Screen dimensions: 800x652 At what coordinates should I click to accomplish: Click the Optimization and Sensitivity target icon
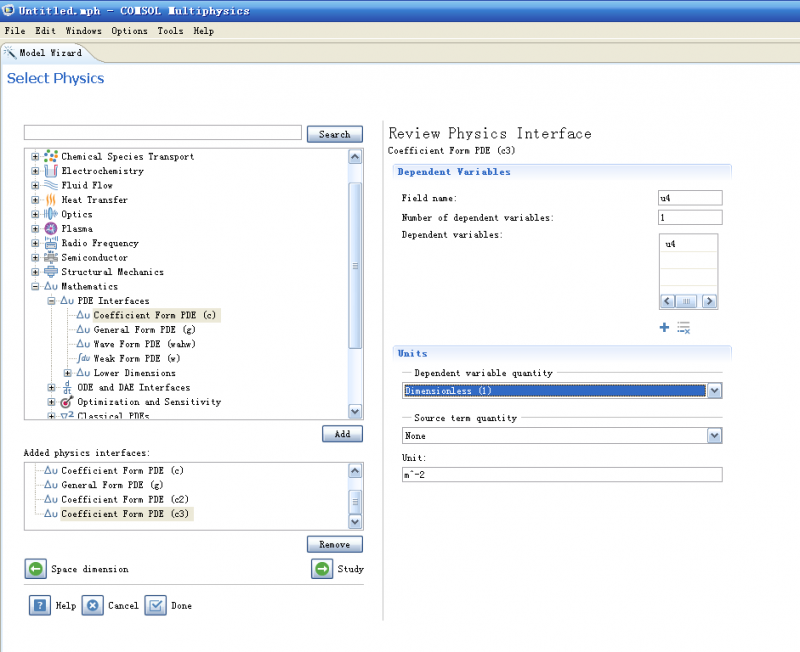coord(67,402)
